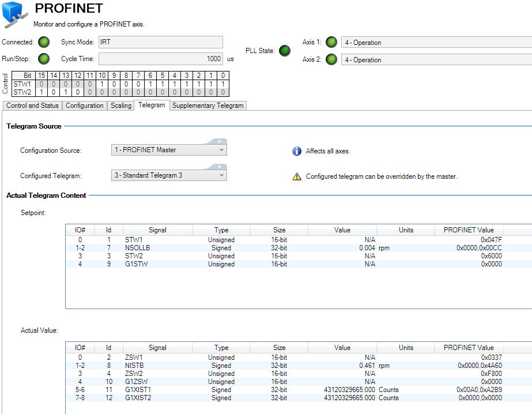The height and width of the screenshot is (414, 532).
Task: Click the Run/Stop green LED indicator
Action: (44, 59)
